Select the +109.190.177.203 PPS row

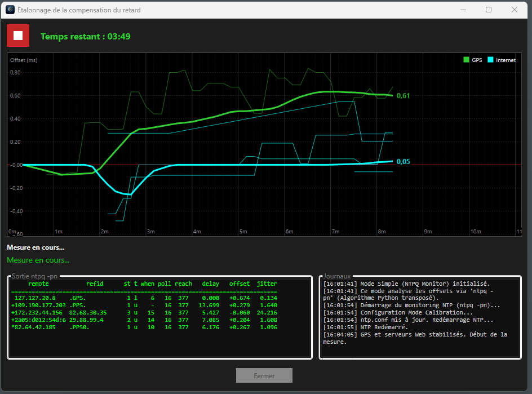point(144,306)
